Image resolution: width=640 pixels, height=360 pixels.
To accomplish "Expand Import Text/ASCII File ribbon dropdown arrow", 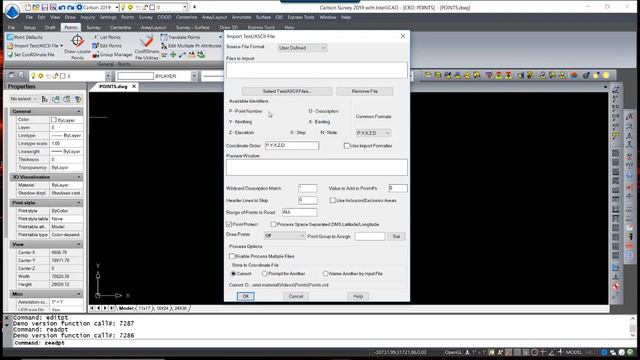I will click(x=62, y=46).
